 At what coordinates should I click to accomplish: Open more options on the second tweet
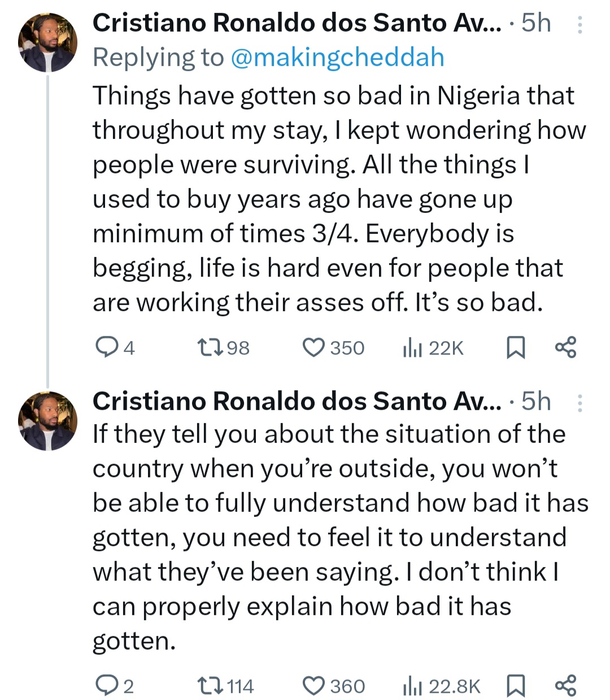580,403
